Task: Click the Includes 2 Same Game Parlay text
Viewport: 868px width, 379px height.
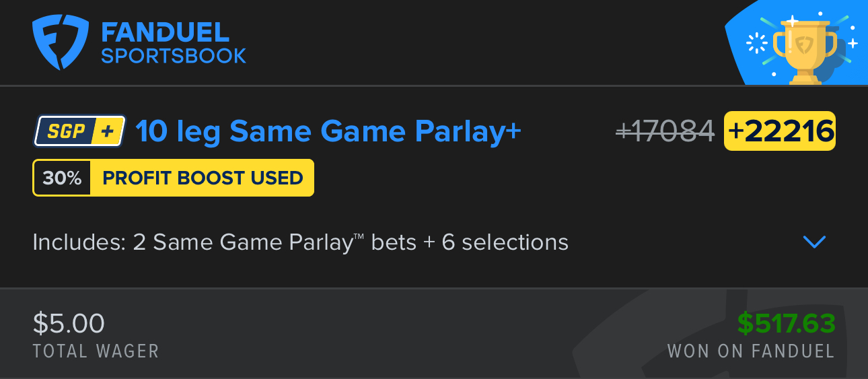Action: coord(300,242)
